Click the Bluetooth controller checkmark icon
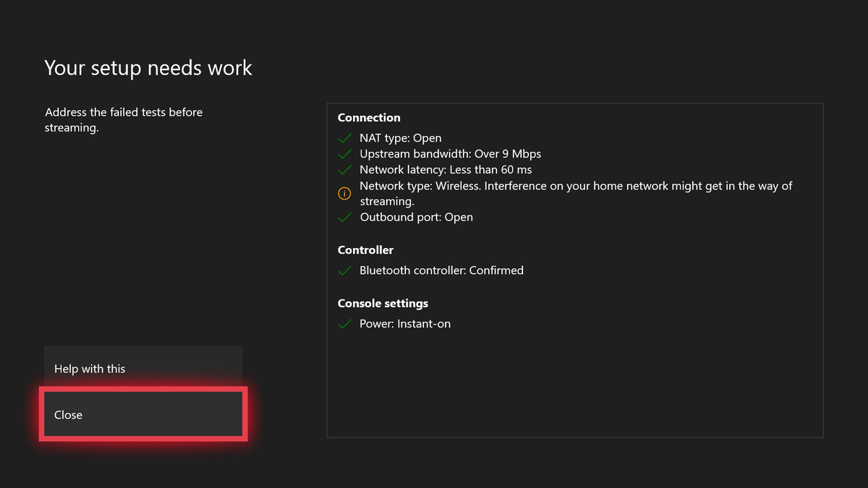Screen dimensions: 868x488 point(345,270)
